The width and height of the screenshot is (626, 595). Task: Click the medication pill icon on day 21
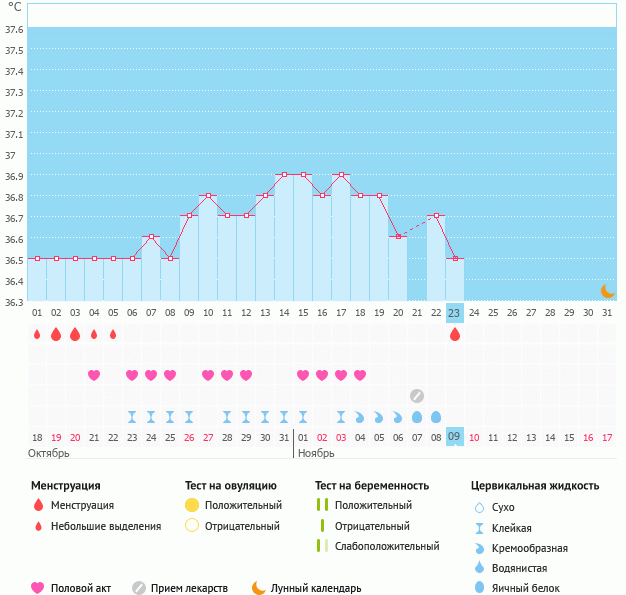pyautogui.click(x=417, y=396)
